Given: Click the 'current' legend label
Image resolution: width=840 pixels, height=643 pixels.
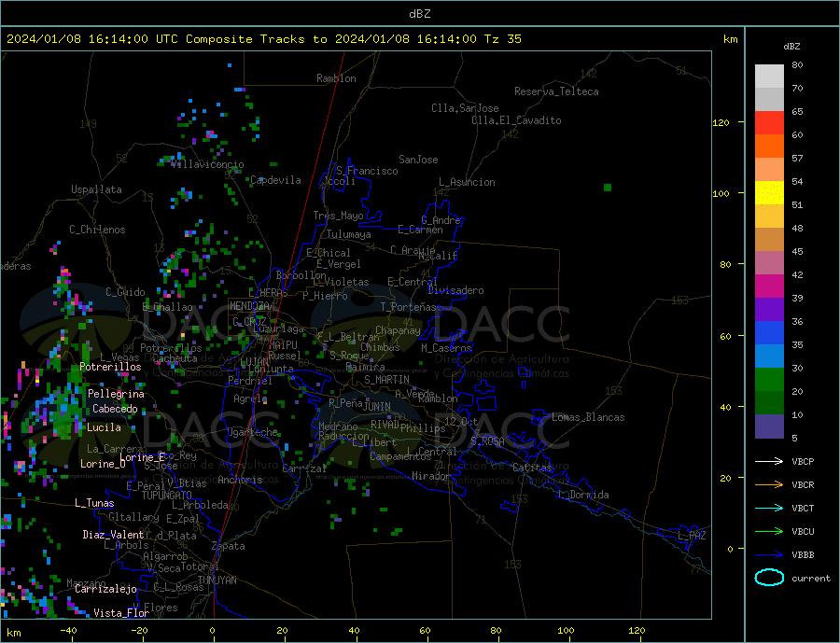Looking at the screenshot, I should click(x=811, y=579).
